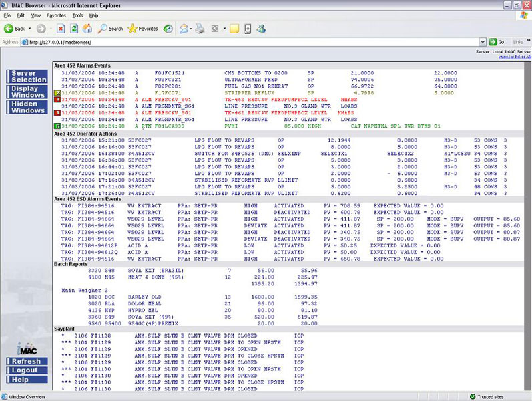Open the Mail button dropdown arrow
Image resolution: width=532 pixels, height=401 pixels.
[190, 29]
